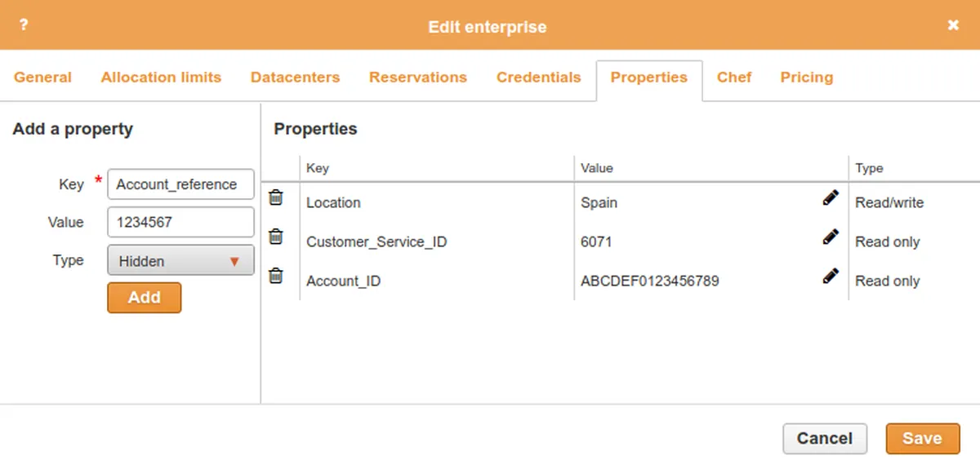
Task: Delete the Location property with trash icon
Action: (276, 197)
